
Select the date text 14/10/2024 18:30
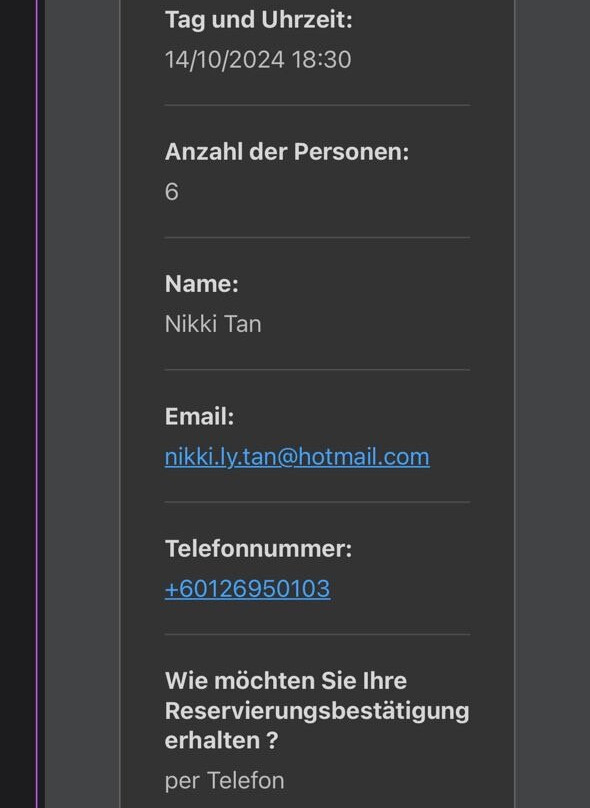click(258, 59)
